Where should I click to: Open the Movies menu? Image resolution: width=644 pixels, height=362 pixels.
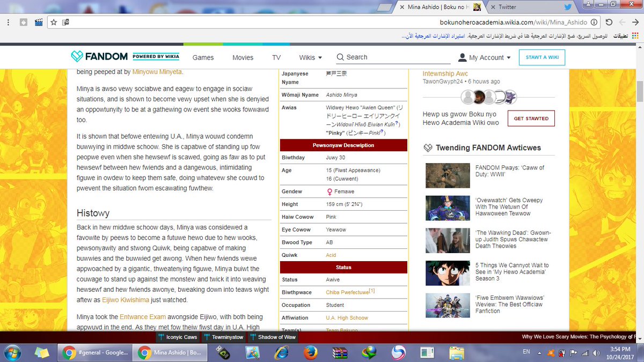click(243, 57)
